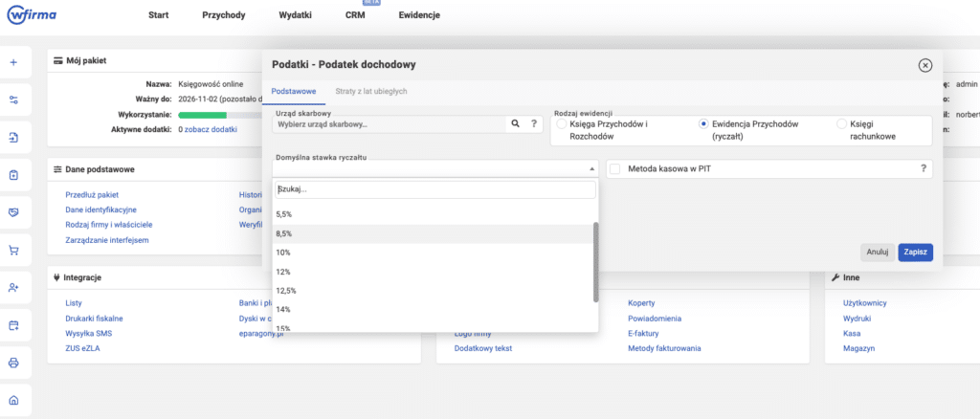Viewport: 980px width, 419px height.
Task: Open Zarządzanie interfejsem link
Action: point(107,240)
